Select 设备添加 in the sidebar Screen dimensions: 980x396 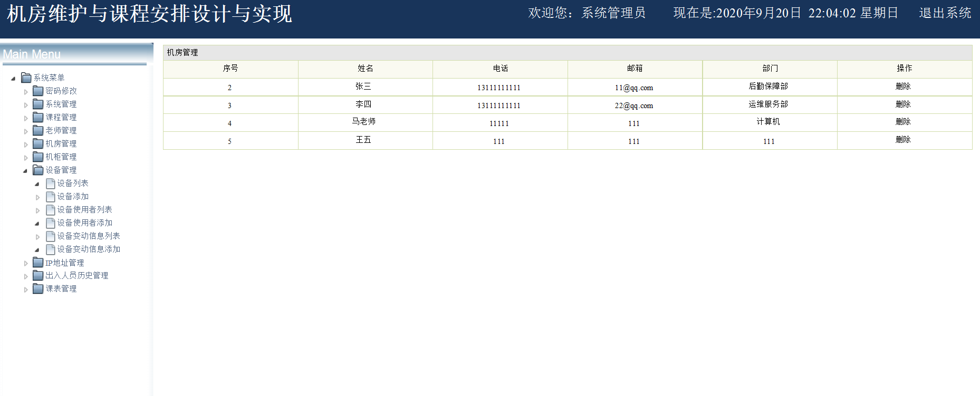(x=73, y=197)
